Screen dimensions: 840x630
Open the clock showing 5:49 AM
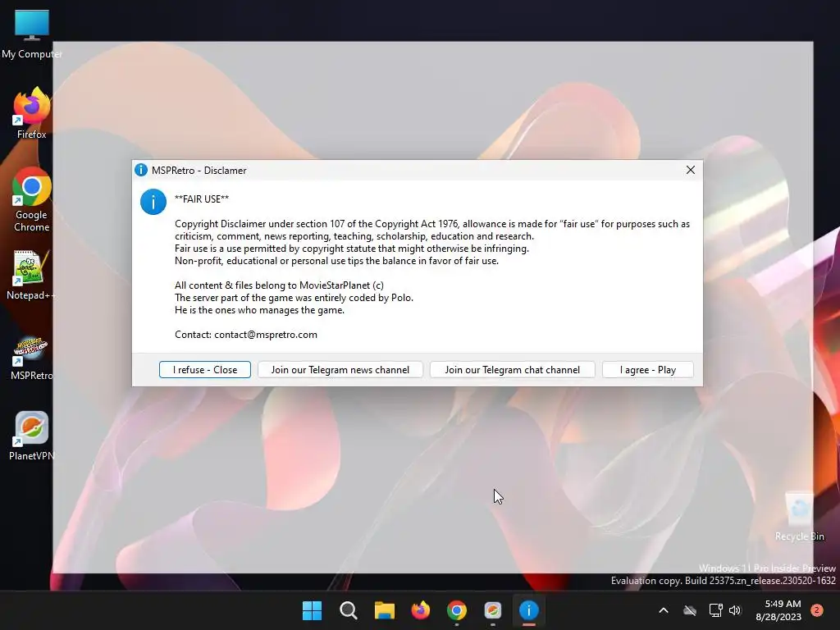point(778,610)
